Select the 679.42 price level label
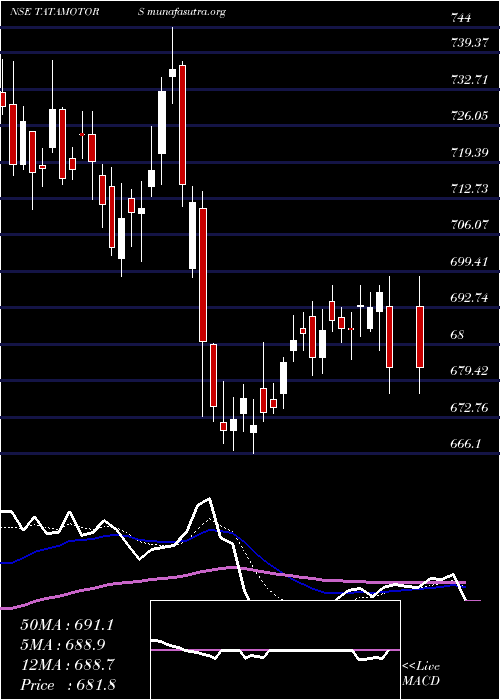The width and height of the screenshot is (500, 700). pyautogui.click(x=469, y=371)
